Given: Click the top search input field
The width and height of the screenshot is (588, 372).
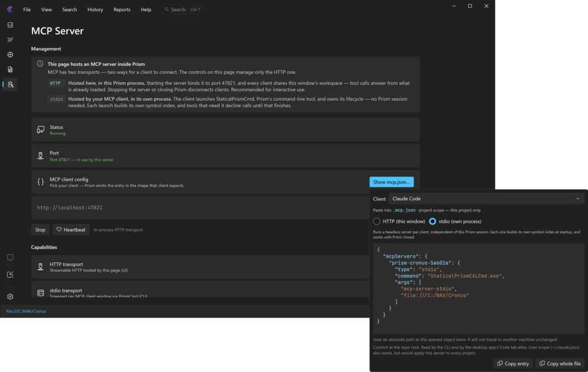Looking at the screenshot, I should [x=183, y=10].
